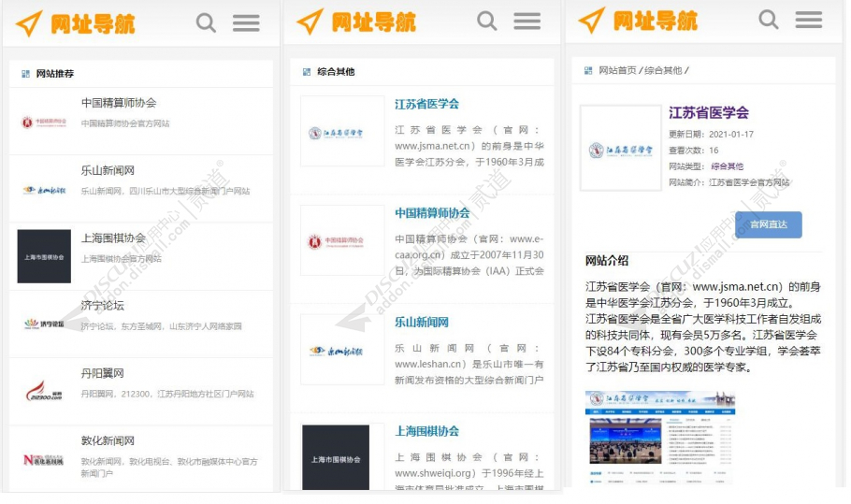The height and width of the screenshot is (504, 851).
Task: Click 上海围棋协会官方网站 description text
Action: (121, 259)
